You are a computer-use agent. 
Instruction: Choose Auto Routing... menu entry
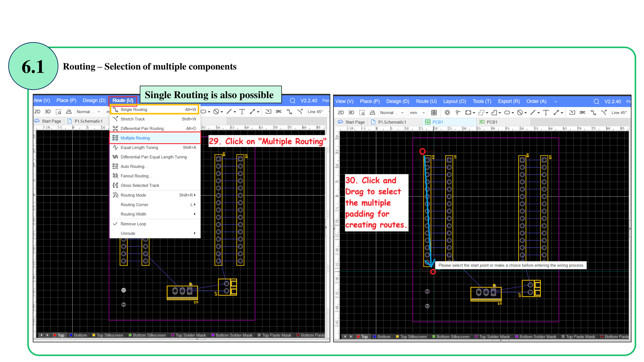point(155,167)
